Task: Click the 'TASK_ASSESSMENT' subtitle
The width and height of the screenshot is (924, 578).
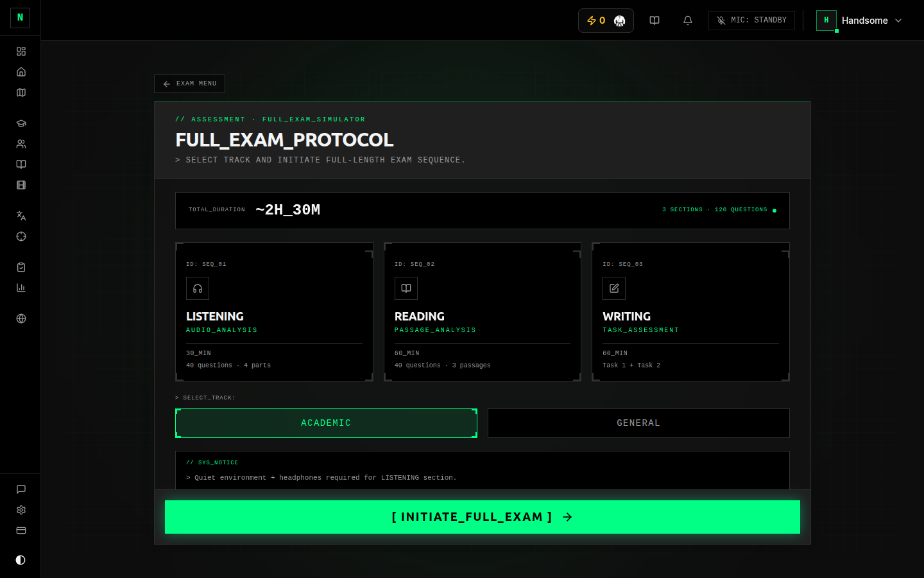Action: (x=640, y=330)
